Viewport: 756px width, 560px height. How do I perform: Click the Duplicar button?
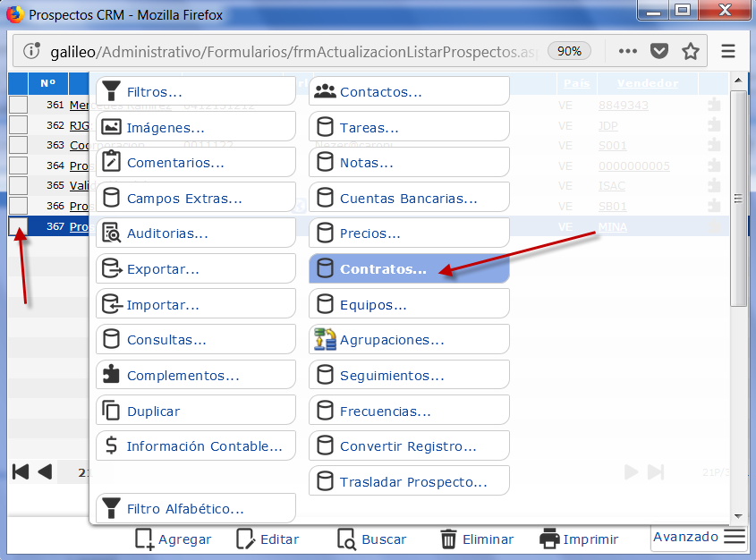[196, 412]
